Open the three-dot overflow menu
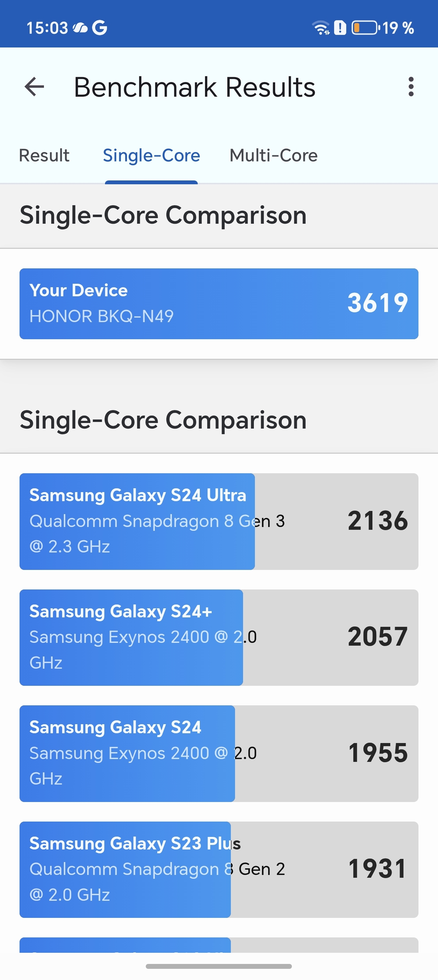The image size is (438, 980). click(x=411, y=87)
